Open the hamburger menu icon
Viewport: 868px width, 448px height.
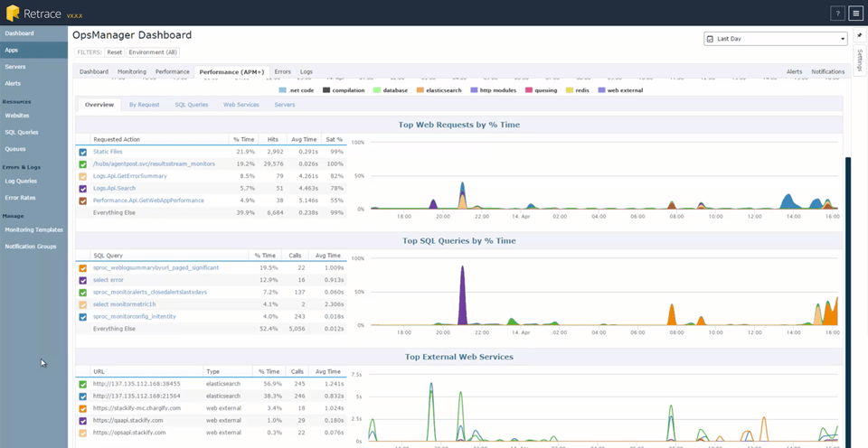click(855, 14)
